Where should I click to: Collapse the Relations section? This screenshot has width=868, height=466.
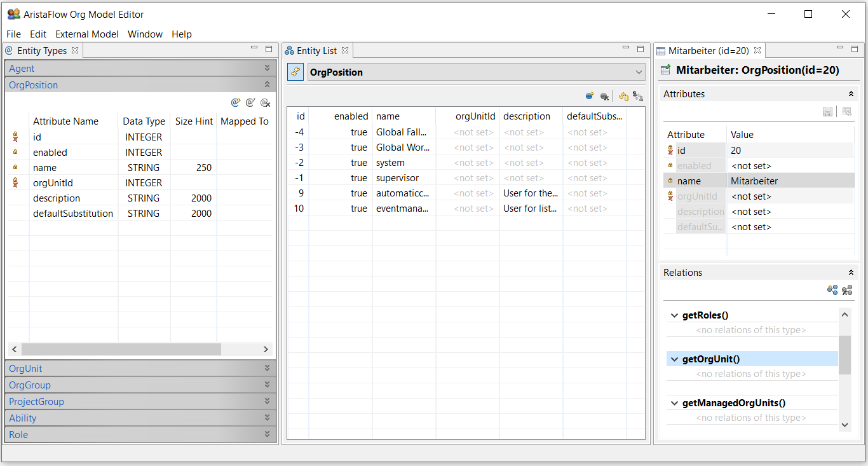point(851,272)
